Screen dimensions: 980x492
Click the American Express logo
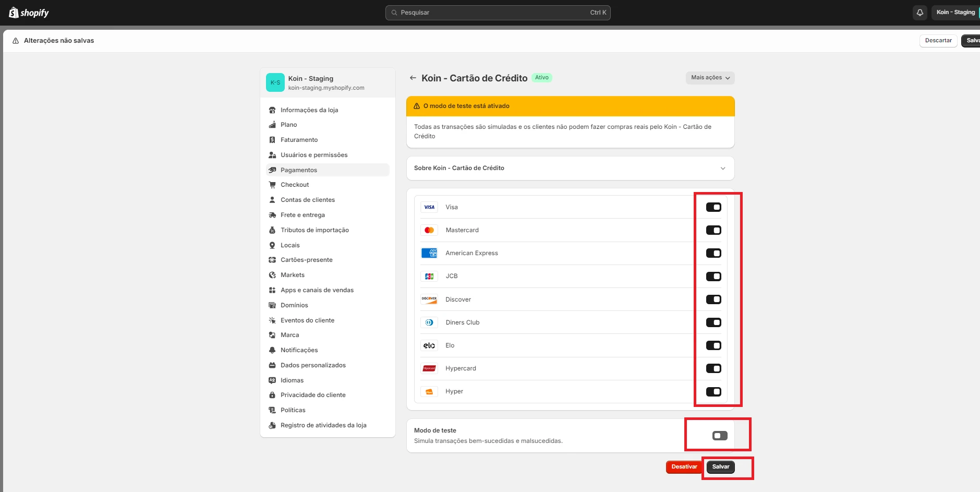coord(429,253)
